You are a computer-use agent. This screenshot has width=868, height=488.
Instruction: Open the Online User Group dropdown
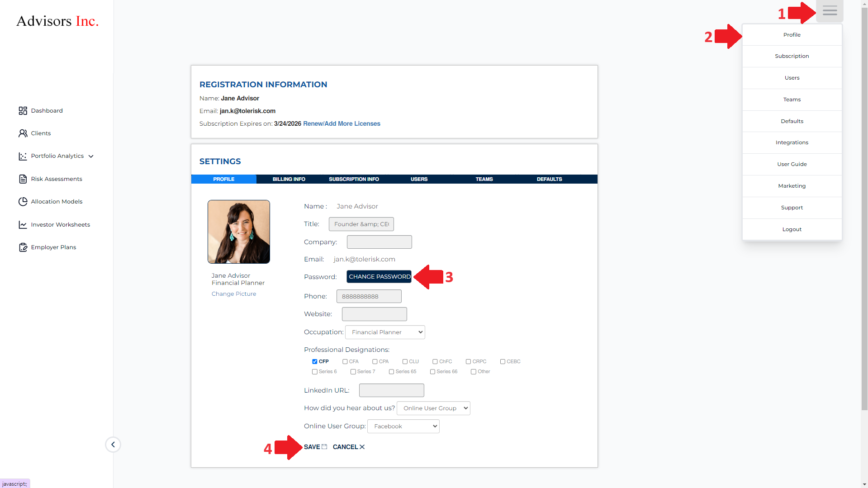[x=403, y=426]
